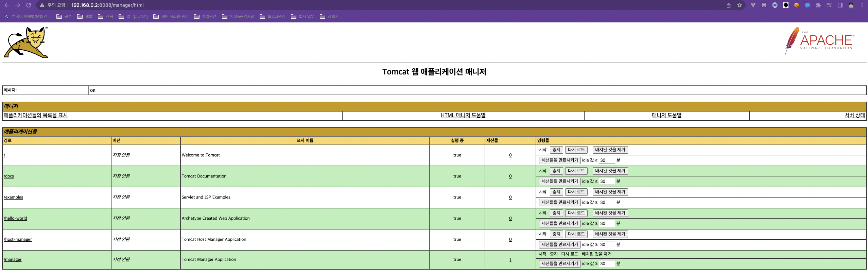Open 매니저 도움말 link
The image size is (868, 274).
coord(666,115)
